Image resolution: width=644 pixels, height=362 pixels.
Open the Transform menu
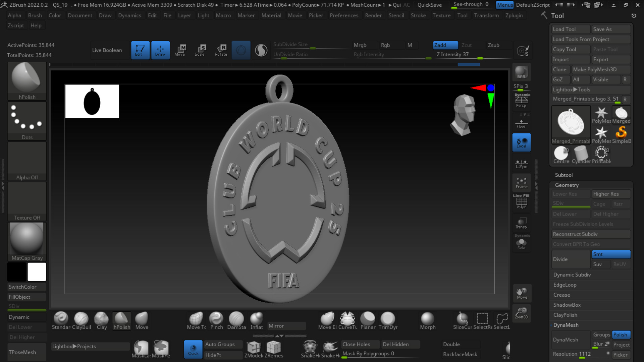(x=486, y=15)
